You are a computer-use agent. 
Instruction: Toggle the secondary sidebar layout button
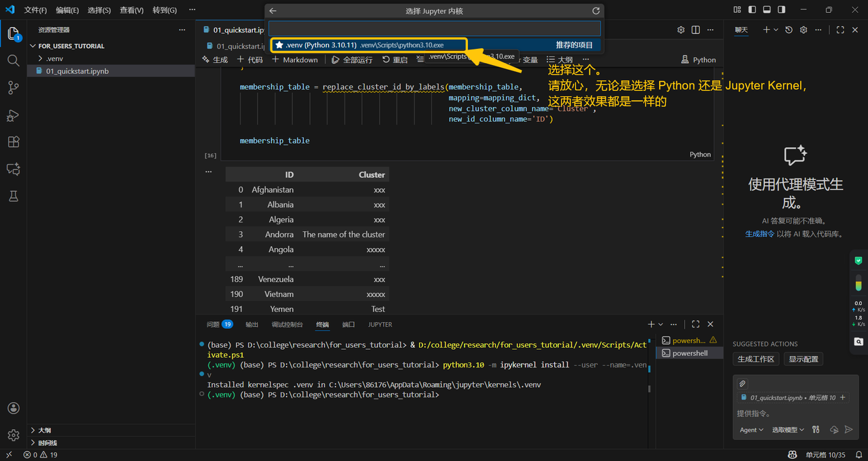782,10
